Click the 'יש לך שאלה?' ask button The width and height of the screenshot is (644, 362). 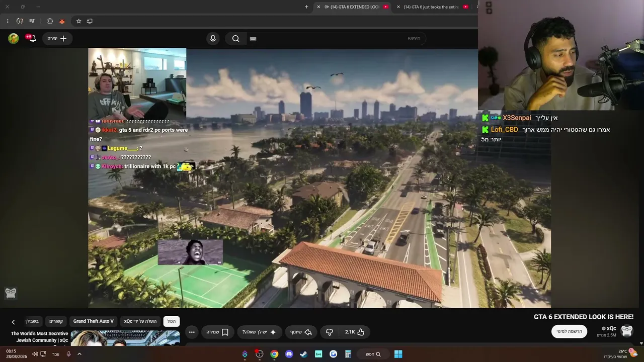point(260,332)
